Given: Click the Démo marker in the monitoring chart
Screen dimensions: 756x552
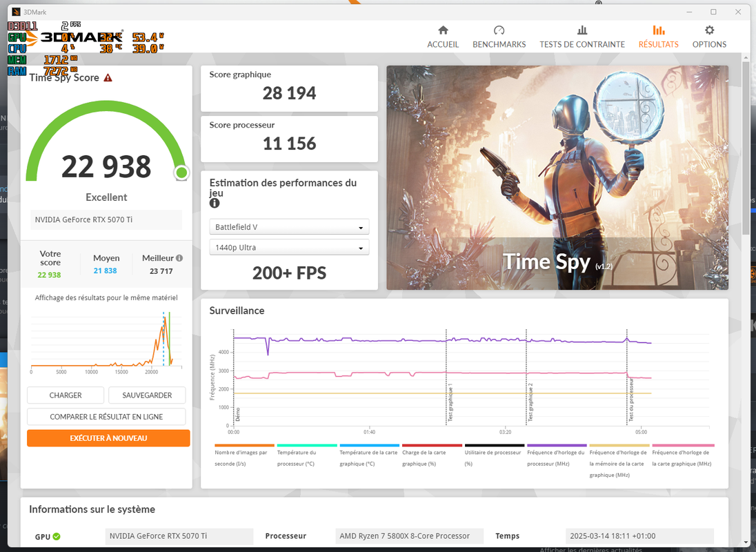Looking at the screenshot, I should coord(238,414).
